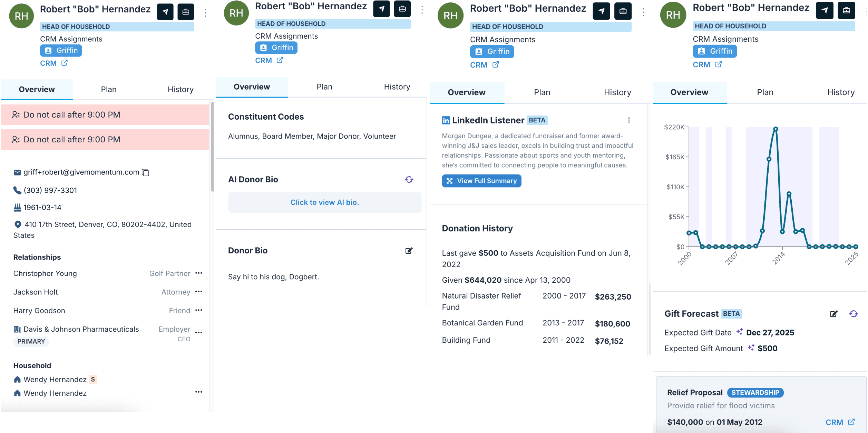
Task: Expand options menu for Harry Goodson
Action: point(198,310)
